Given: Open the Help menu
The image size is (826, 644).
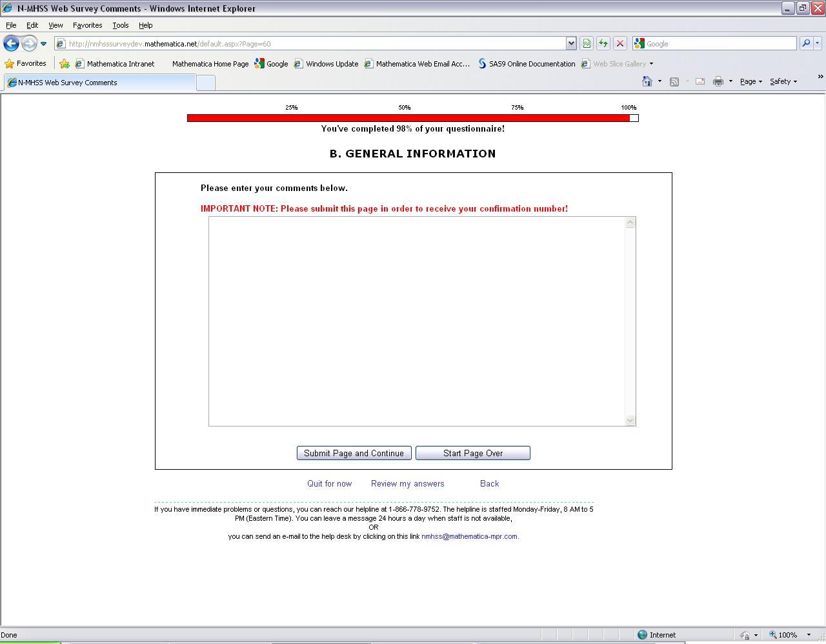Looking at the screenshot, I should point(146,25).
